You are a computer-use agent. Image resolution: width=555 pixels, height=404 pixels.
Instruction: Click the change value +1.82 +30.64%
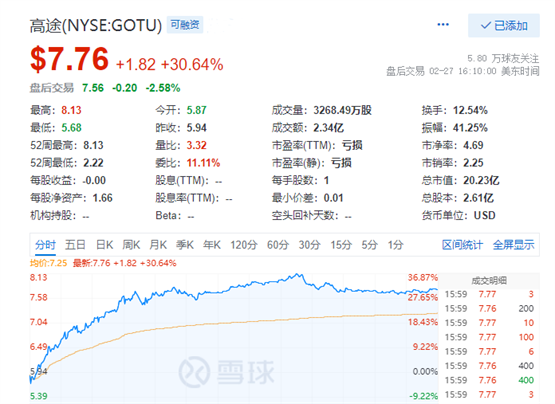coord(170,64)
